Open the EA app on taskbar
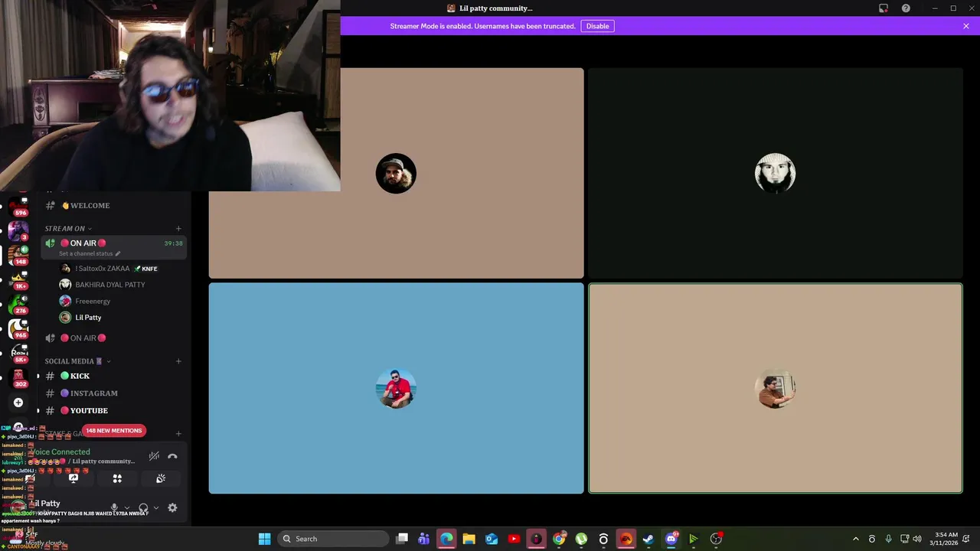980x551 pixels. 626,539
